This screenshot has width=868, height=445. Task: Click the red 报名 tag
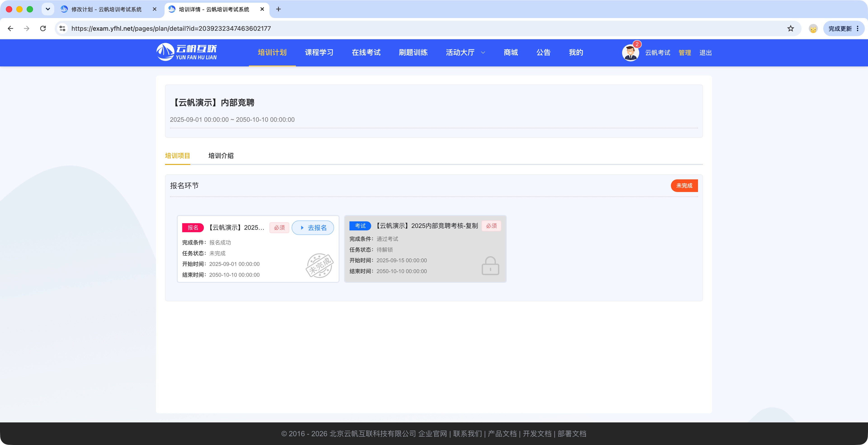pos(193,227)
